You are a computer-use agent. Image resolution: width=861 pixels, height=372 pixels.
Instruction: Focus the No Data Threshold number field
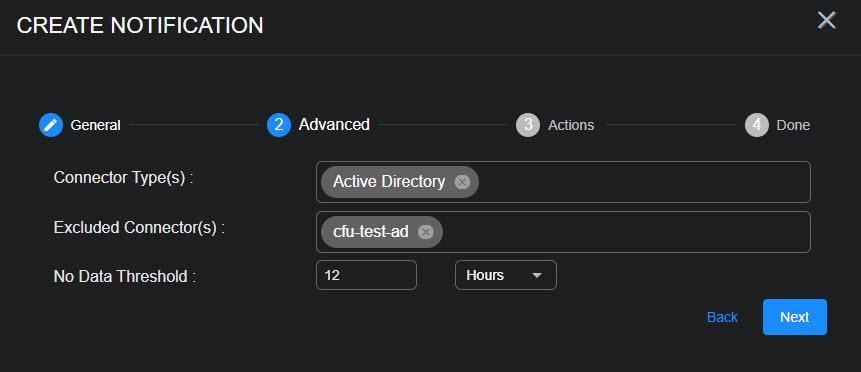coord(366,275)
